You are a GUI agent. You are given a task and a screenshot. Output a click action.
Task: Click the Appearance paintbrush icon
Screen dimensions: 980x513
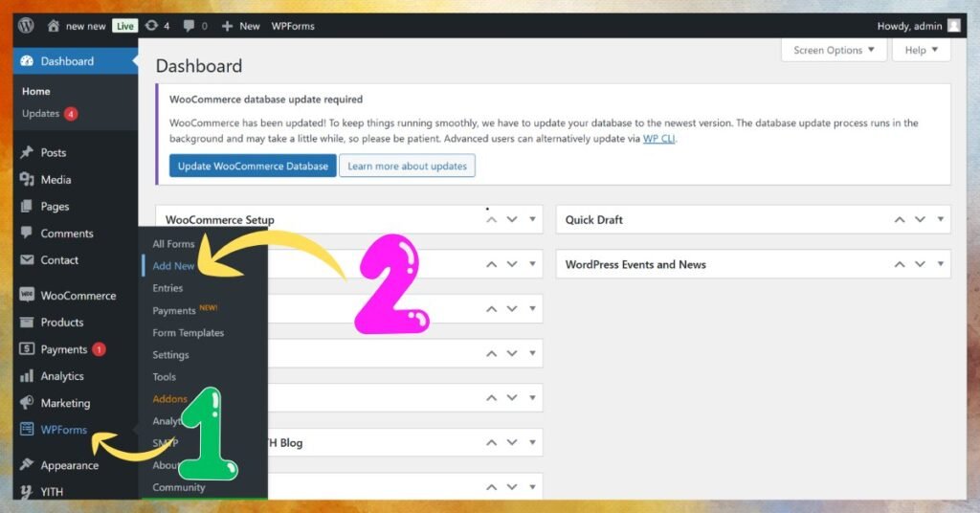point(26,464)
